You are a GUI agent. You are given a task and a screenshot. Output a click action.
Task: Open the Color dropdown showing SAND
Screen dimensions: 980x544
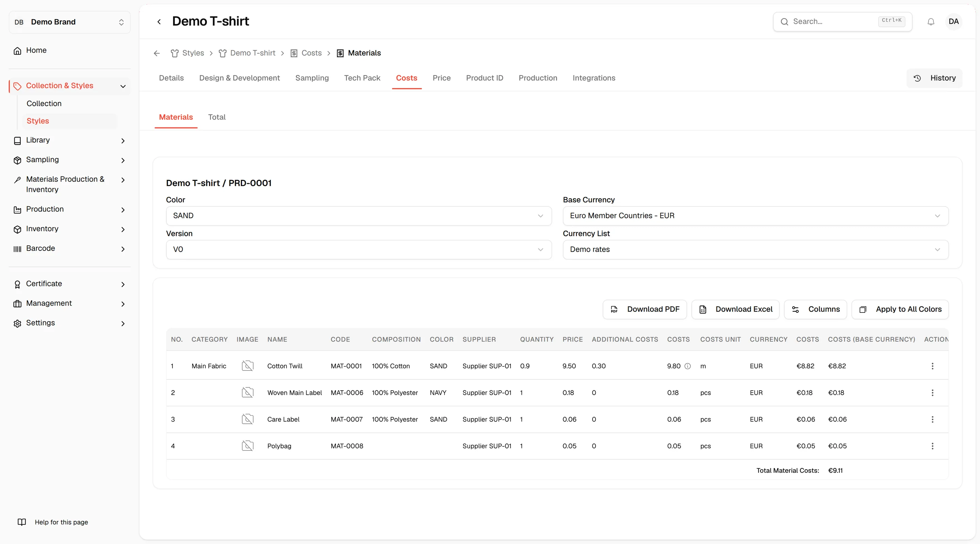point(359,216)
